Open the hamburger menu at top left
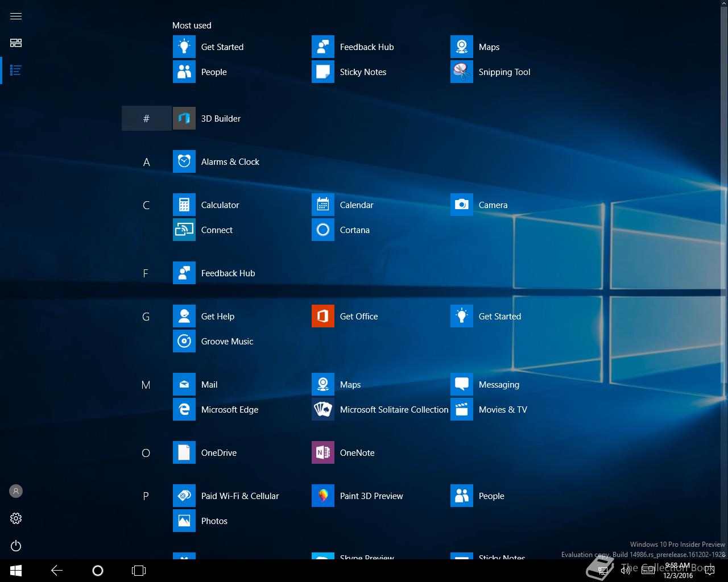 click(16, 16)
